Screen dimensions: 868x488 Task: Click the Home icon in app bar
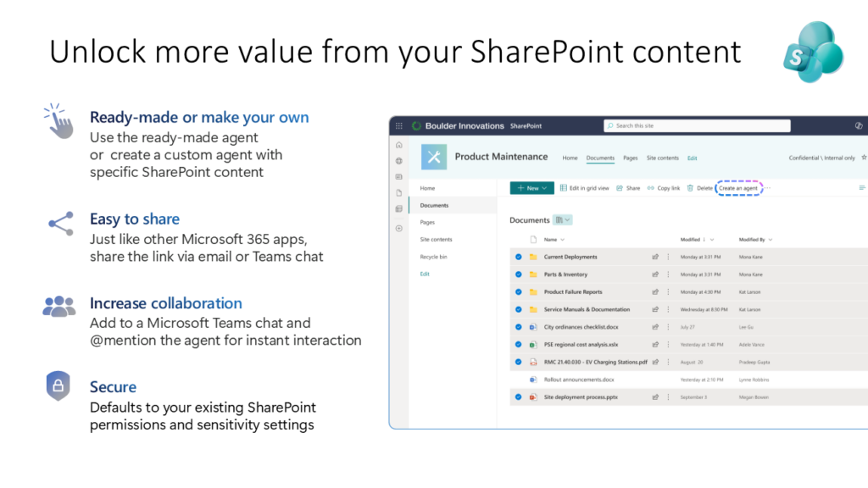(x=398, y=145)
